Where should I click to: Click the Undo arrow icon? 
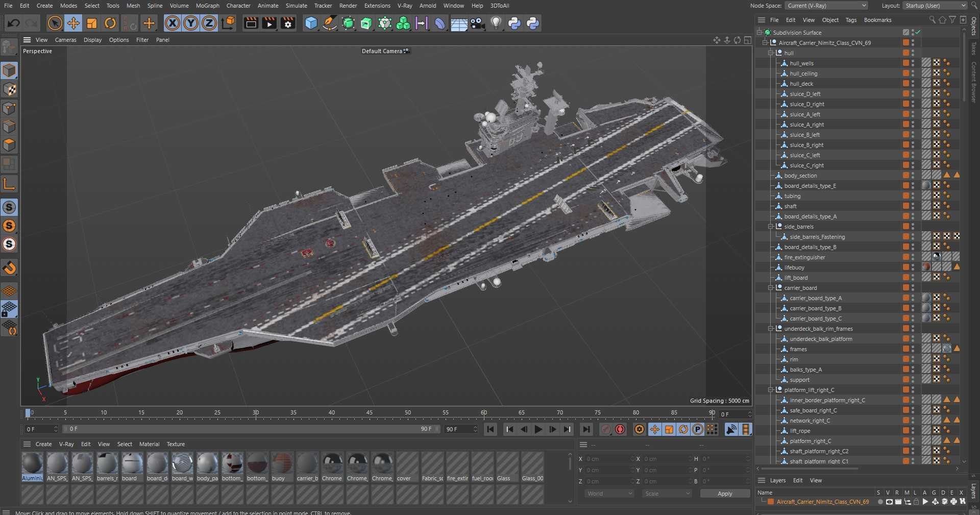[14, 23]
